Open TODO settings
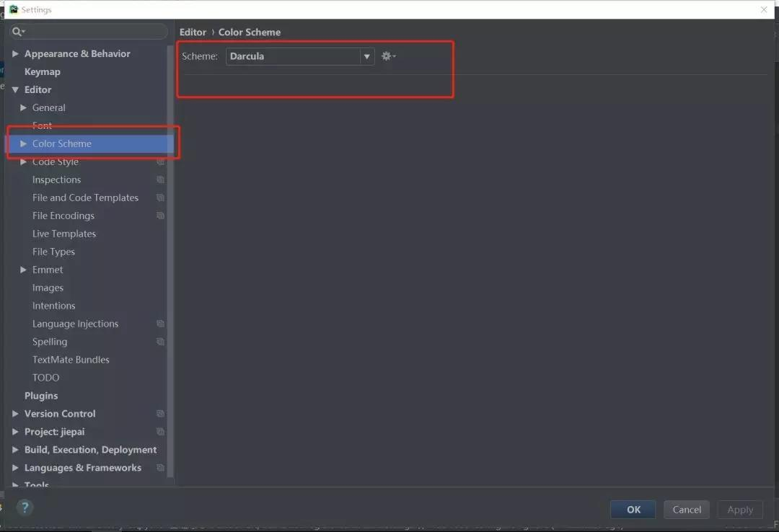Viewport: 779px width, 532px height. point(45,378)
